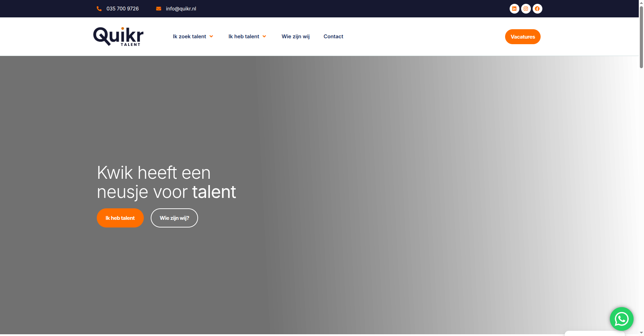The height and width of the screenshot is (336, 644).
Task: Start a chat via the WhatsApp icon
Action: tap(621, 319)
